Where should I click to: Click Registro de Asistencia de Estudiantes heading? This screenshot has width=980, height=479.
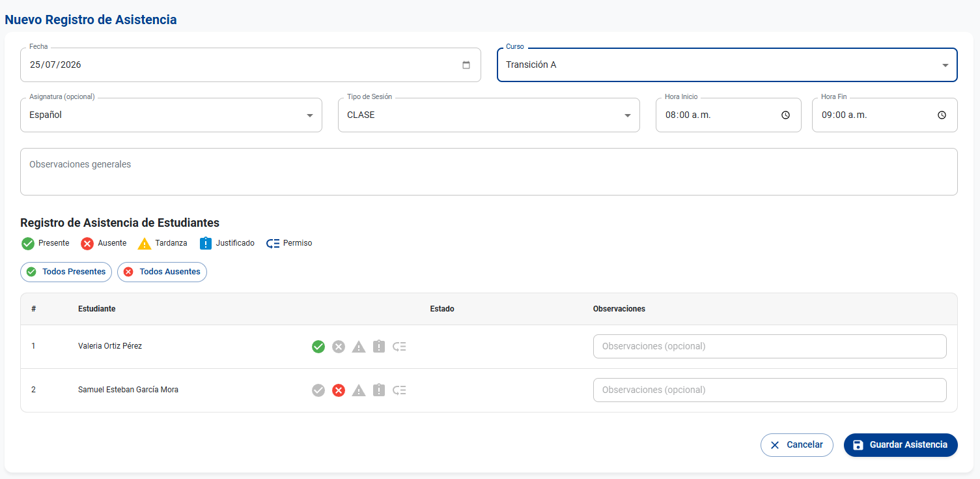[x=120, y=223]
